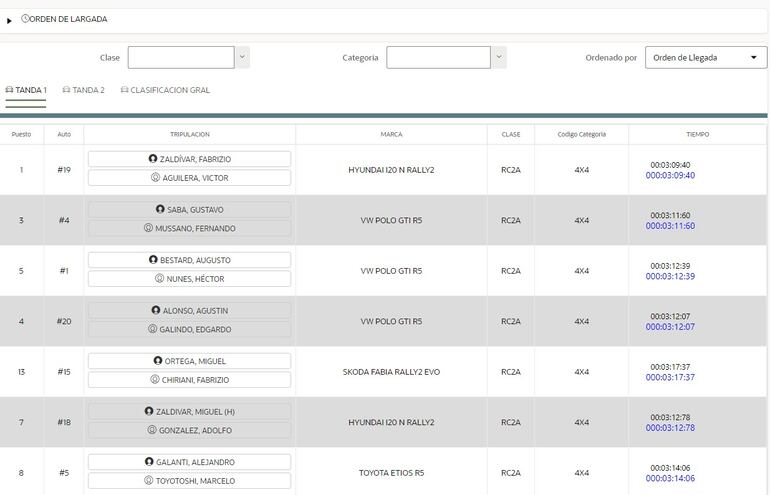The image size is (770, 495).
Task: Open the CLASIFICACION GRAL tab
Action: click(165, 90)
